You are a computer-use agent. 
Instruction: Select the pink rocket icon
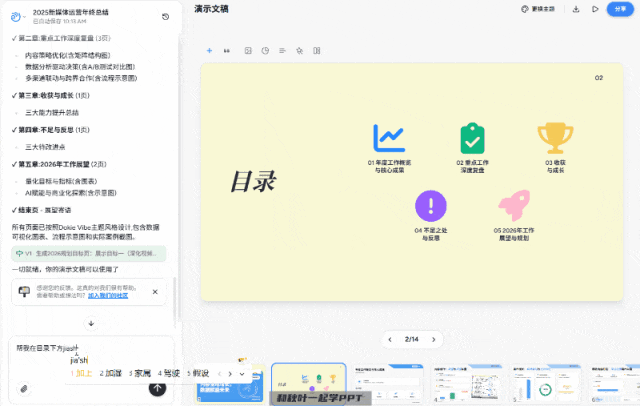click(x=514, y=206)
